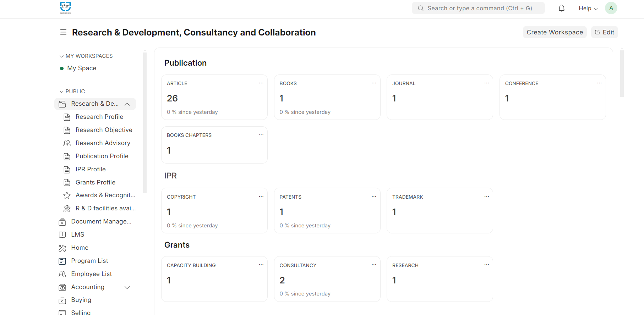644x315 pixels.
Task: Open options menu on the CONFERENCE card
Action: [599, 83]
